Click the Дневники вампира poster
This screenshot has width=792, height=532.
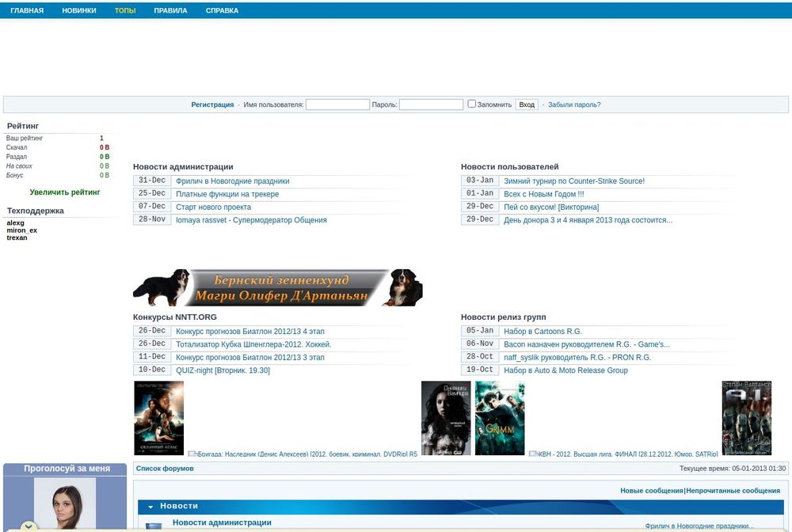(x=446, y=418)
